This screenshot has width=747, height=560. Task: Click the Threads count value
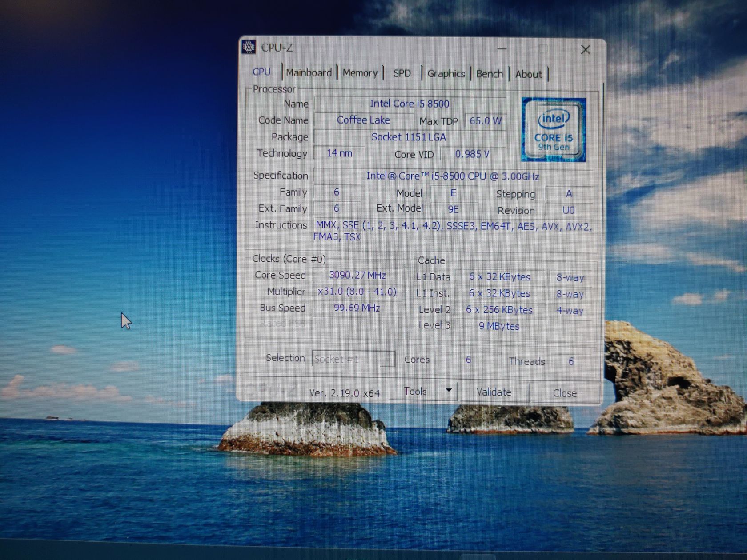[571, 361]
